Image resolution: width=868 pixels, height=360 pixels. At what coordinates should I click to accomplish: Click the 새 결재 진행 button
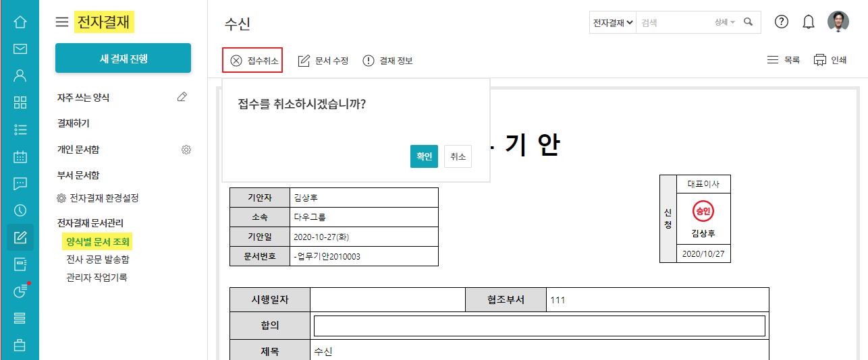point(124,59)
